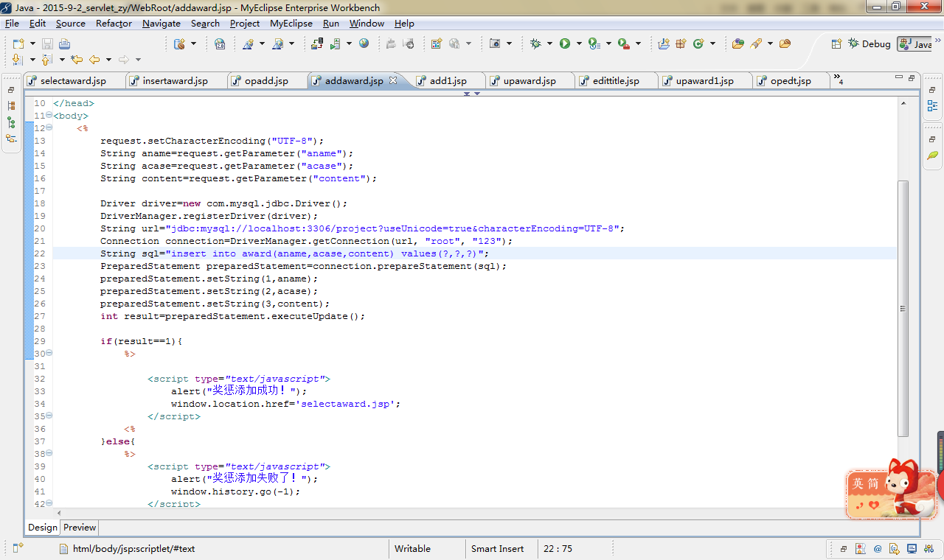Viewport: 944px width, 560px height.
Task: Switch to upaward1.jsp editor tab
Action: click(704, 81)
